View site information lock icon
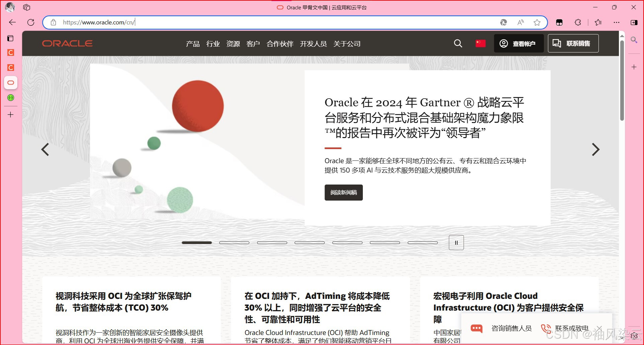This screenshot has width=644, height=345. click(x=53, y=22)
